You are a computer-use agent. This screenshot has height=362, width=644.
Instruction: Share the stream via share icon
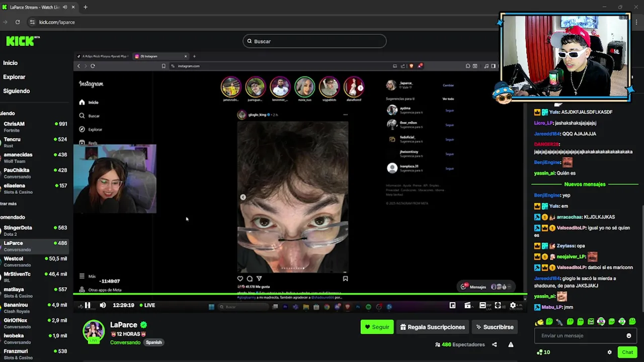click(x=494, y=344)
